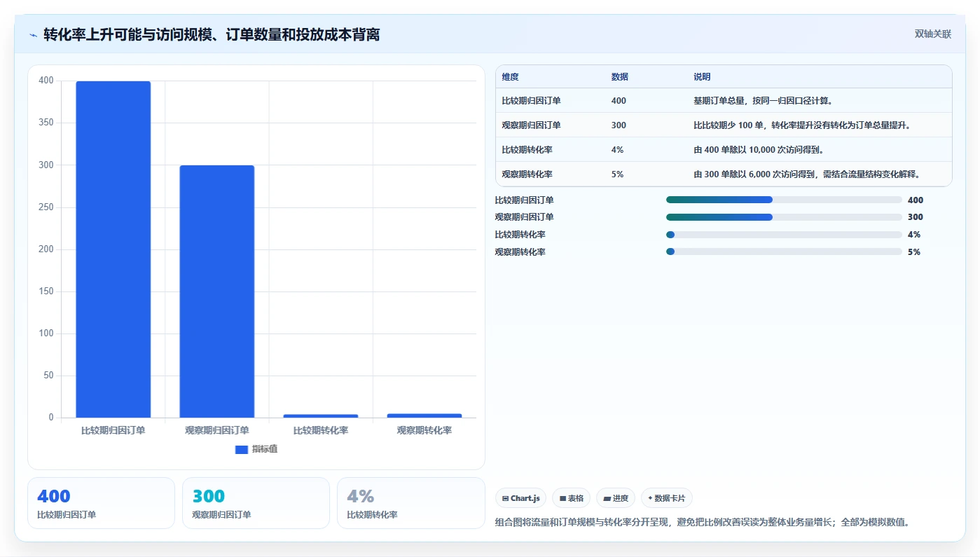Click the x-axis label 观察期转化率

pos(424,430)
